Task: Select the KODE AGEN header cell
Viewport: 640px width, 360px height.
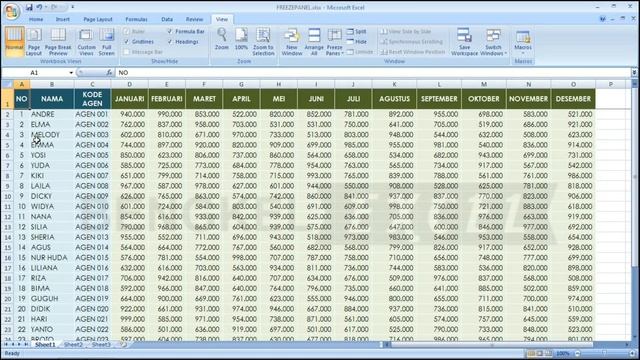Action: point(92,99)
